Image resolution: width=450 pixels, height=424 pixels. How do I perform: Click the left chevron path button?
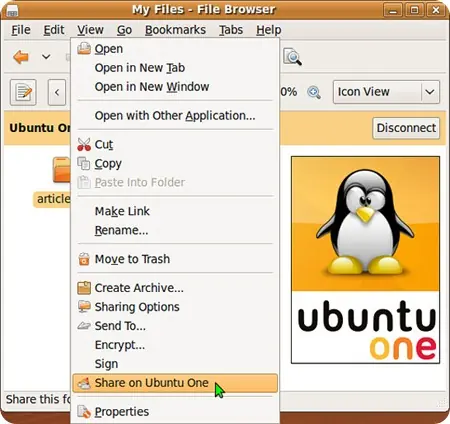click(x=57, y=92)
